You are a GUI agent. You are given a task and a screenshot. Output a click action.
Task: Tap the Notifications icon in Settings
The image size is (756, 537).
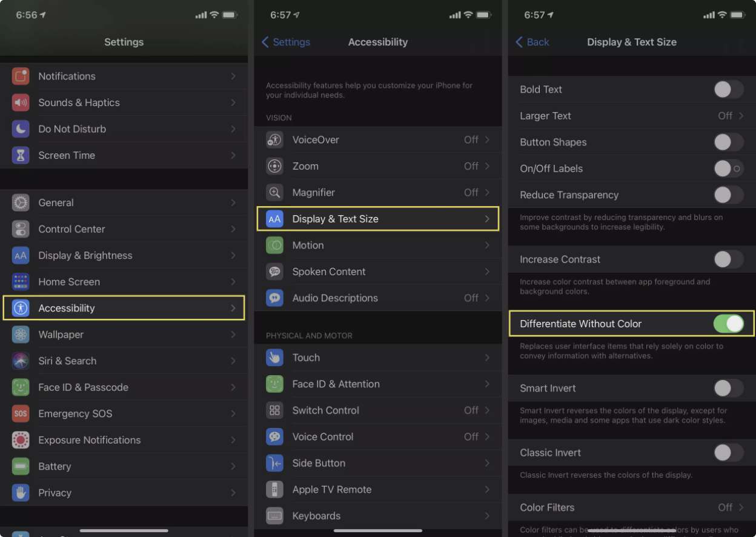click(21, 76)
